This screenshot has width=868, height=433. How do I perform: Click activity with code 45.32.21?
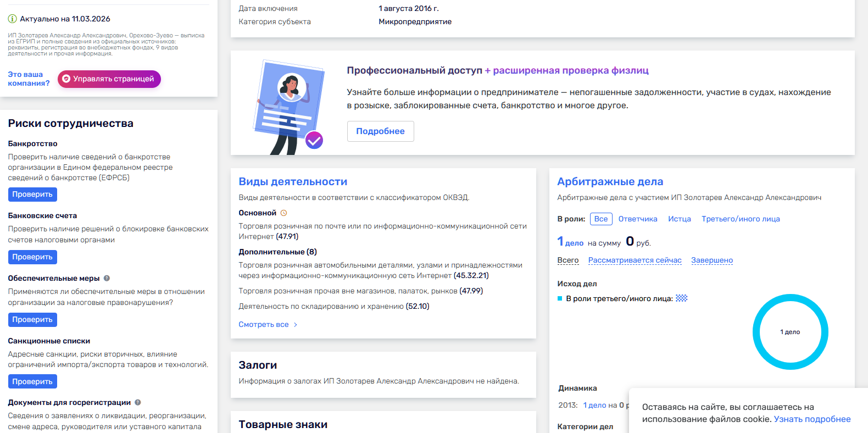(380, 270)
